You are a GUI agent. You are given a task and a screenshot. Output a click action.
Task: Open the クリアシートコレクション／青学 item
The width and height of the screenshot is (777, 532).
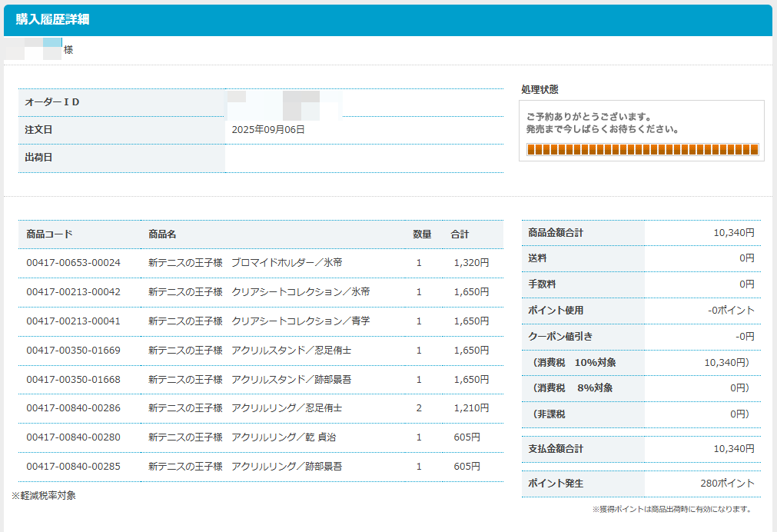(x=259, y=321)
